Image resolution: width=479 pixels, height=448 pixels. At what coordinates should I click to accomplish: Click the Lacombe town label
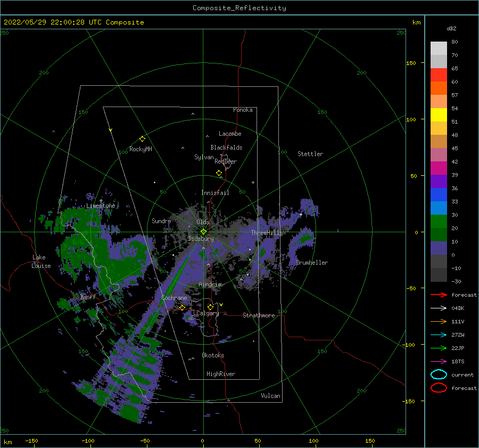(230, 134)
